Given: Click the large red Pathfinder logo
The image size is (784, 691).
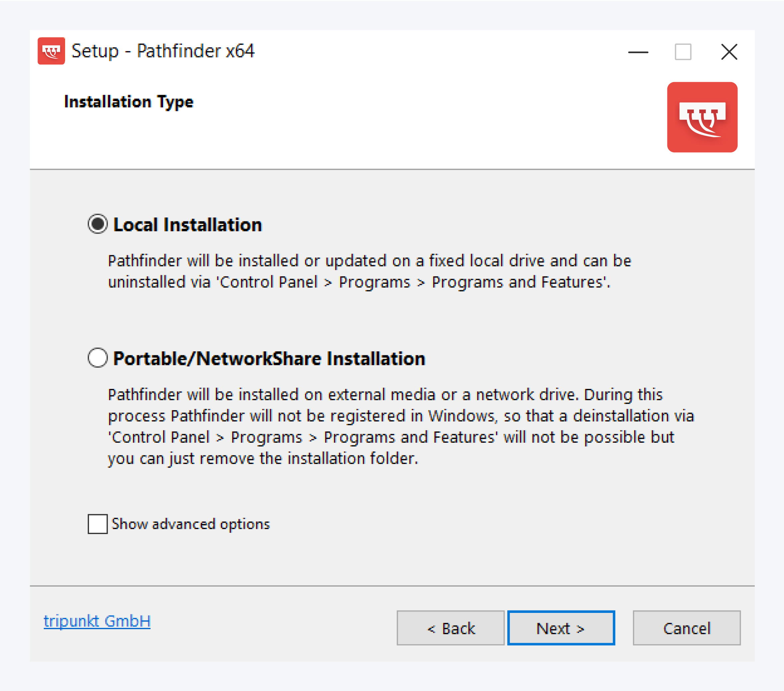Looking at the screenshot, I should (702, 117).
